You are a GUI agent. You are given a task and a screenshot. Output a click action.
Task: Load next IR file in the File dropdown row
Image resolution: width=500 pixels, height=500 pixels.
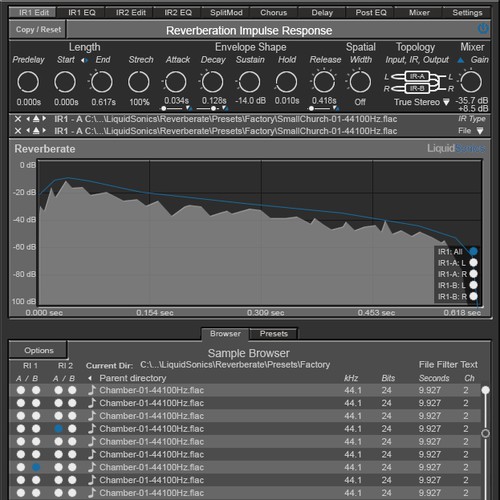tap(44, 131)
